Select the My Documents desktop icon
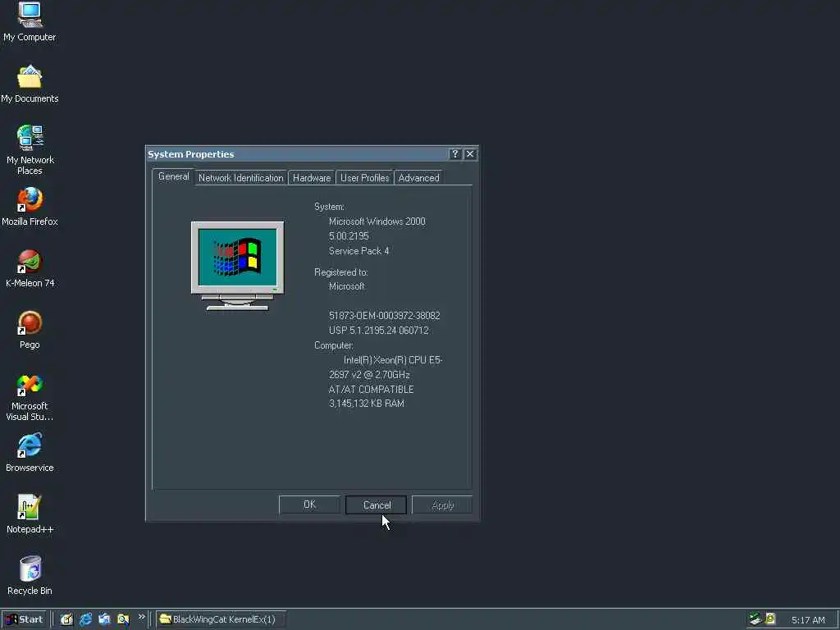 coord(30,84)
